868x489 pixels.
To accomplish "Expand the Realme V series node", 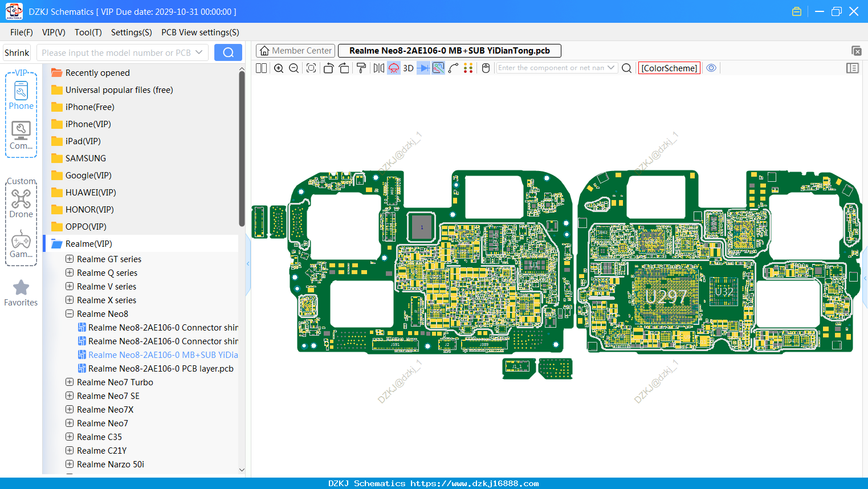I will coord(70,286).
